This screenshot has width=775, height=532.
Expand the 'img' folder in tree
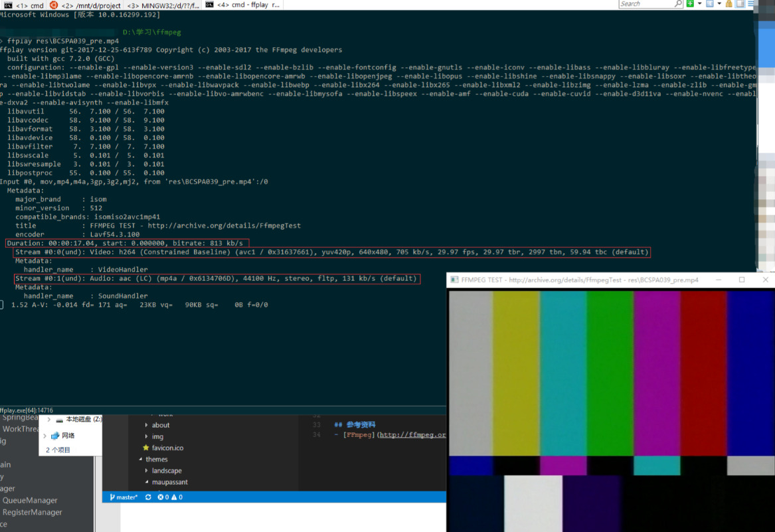pos(157,436)
